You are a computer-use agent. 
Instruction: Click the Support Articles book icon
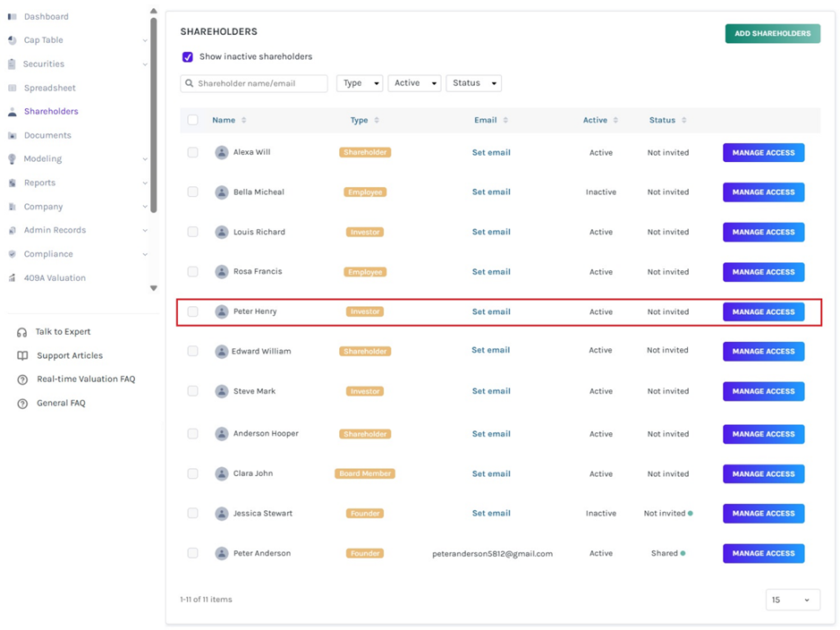[x=22, y=355]
